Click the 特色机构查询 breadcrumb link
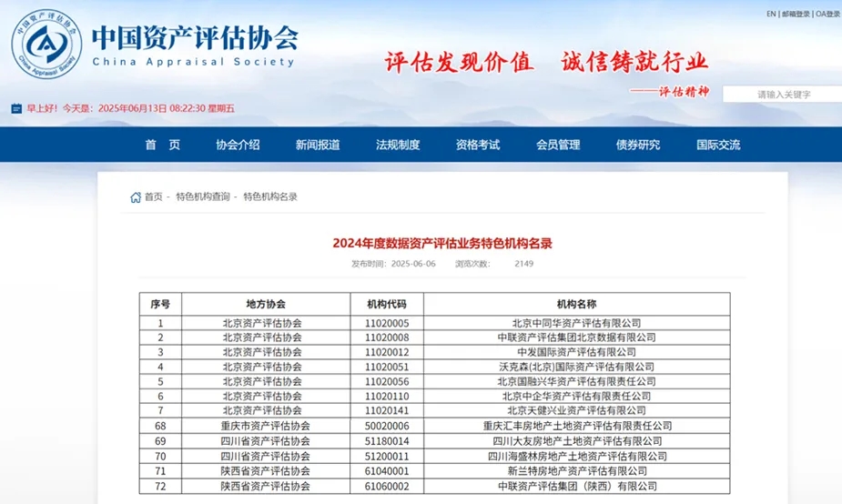This screenshot has width=842, height=504. (202, 197)
